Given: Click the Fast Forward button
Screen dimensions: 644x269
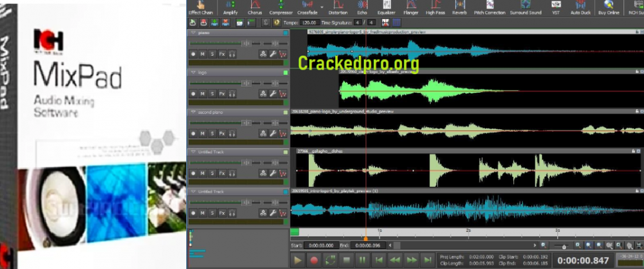Looking at the screenshot, I should pos(411,260).
